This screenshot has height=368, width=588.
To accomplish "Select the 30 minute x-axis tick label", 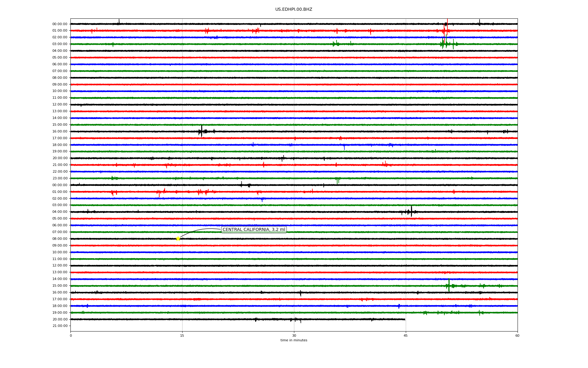I will pyautogui.click(x=294, y=335).
